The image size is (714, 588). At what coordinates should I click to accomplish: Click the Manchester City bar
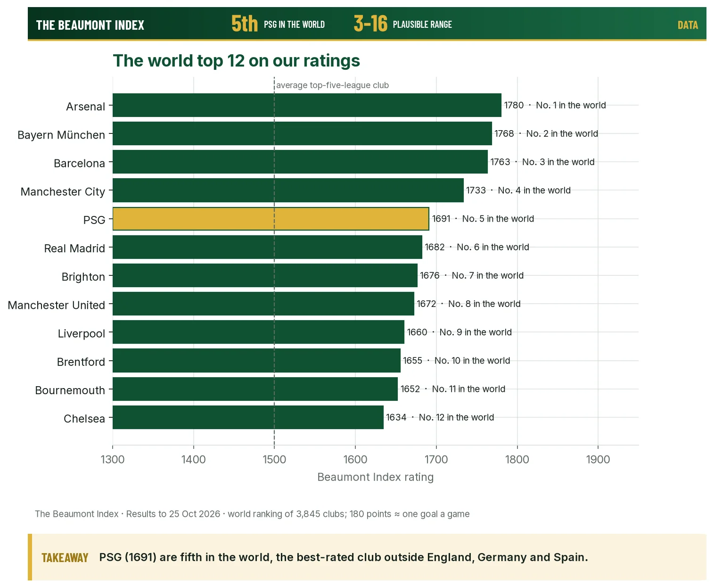[288, 190]
